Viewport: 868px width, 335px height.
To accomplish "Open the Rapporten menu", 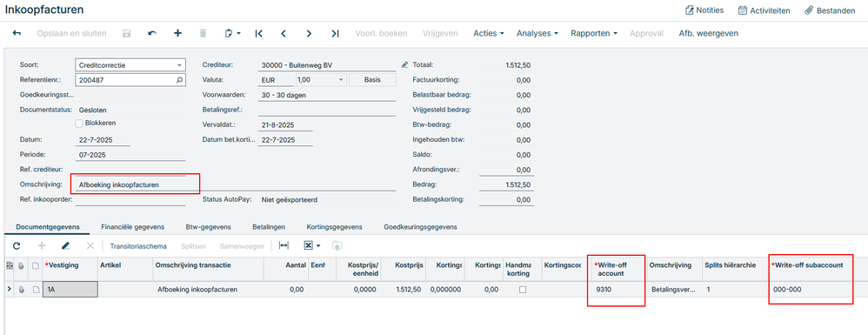I will pos(594,33).
